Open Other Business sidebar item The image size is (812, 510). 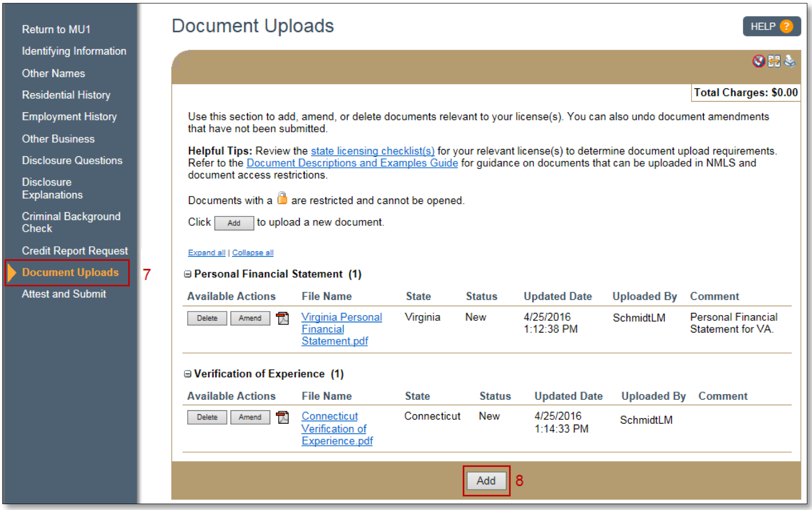click(58, 139)
